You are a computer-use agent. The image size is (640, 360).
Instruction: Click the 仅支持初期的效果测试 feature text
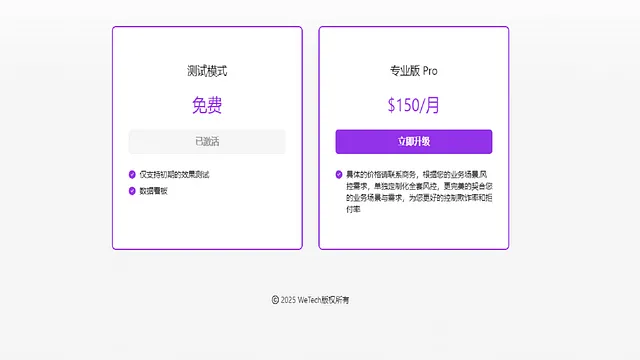click(x=174, y=175)
